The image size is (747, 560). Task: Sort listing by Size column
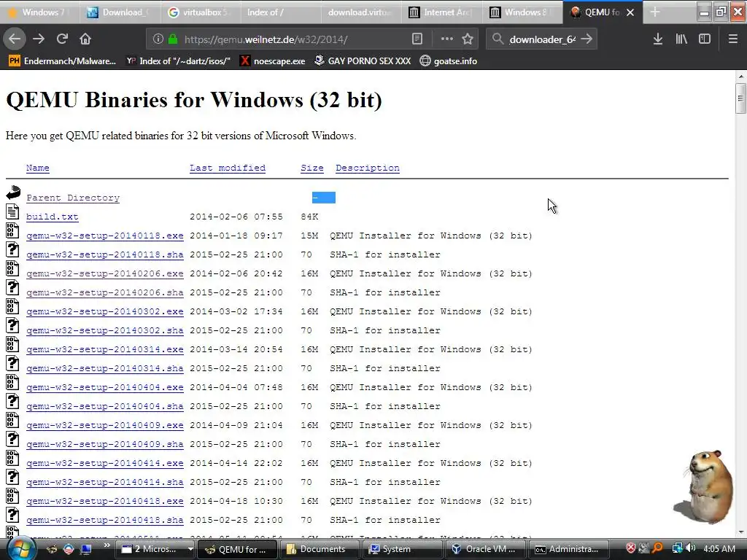pos(312,168)
